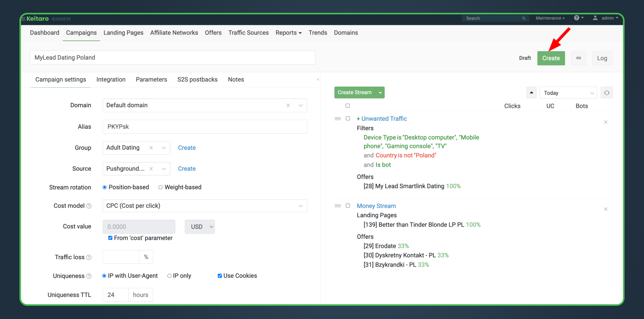Click the Alias input field
The image size is (644, 319).
coord(205,127)
